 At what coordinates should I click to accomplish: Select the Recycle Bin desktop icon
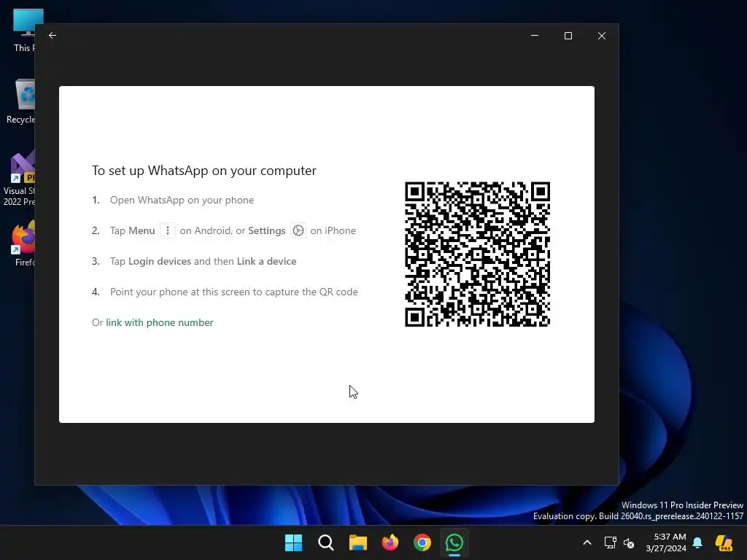[21, 102]
